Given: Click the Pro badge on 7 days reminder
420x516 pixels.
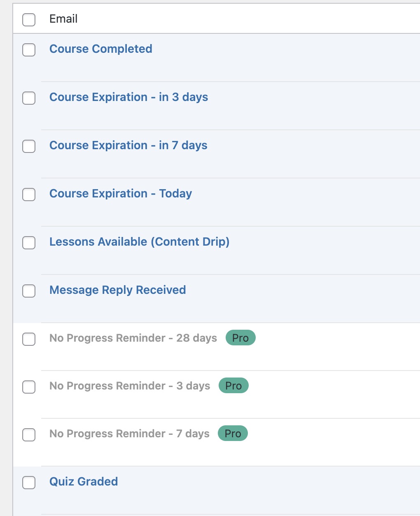Looking at the screenshot, I should click(232, 433).
